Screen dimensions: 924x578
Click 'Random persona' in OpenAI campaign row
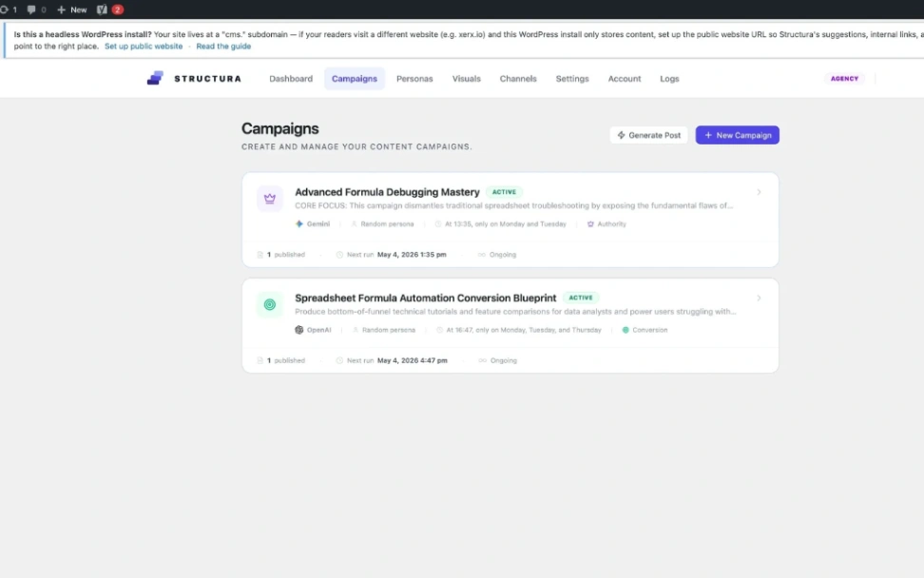(389, 330)
